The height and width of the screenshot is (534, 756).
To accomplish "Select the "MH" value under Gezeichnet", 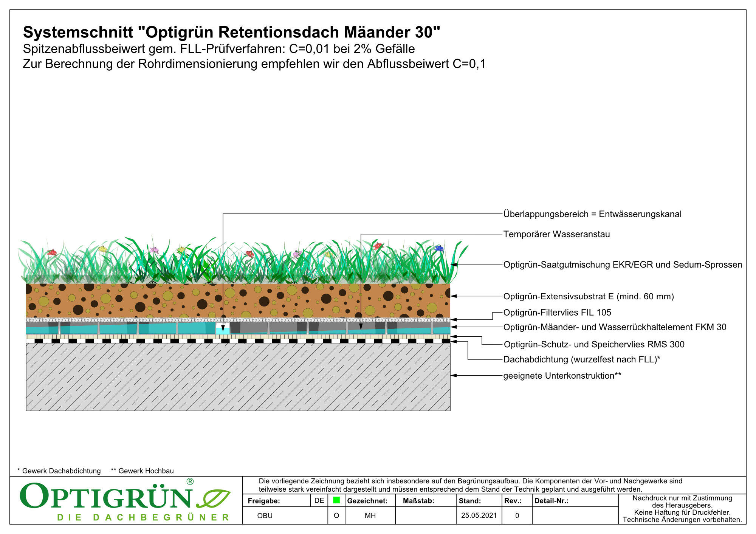I will point(370,516).
